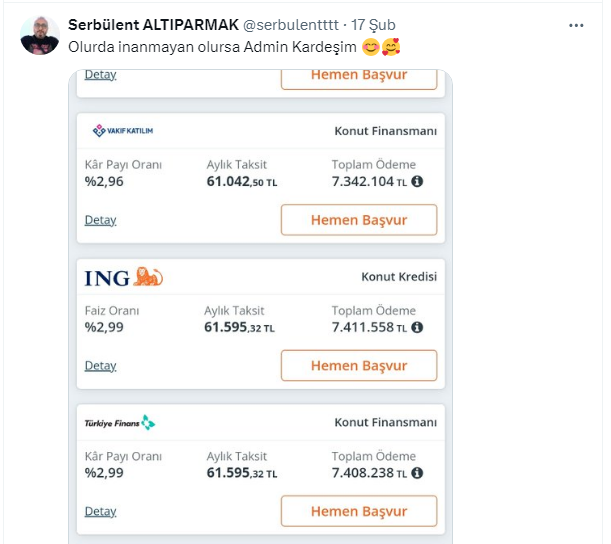Open Detay link in Türkiye Finans card
The height and width of the screenshot is (544, 611).
pos(100,512)
